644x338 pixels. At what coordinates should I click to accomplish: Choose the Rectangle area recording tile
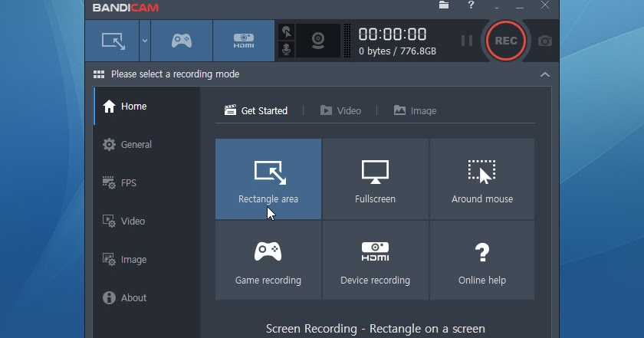click(x=268, y=179)
